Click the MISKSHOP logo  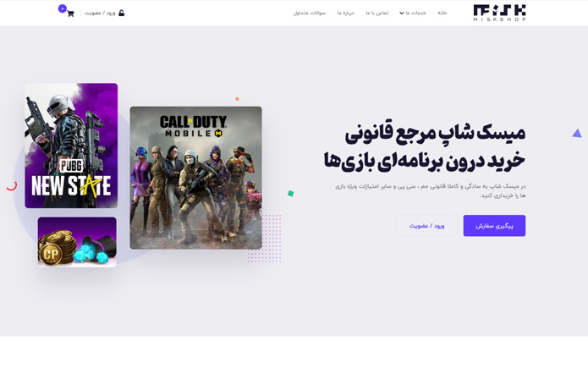[499, 13]
